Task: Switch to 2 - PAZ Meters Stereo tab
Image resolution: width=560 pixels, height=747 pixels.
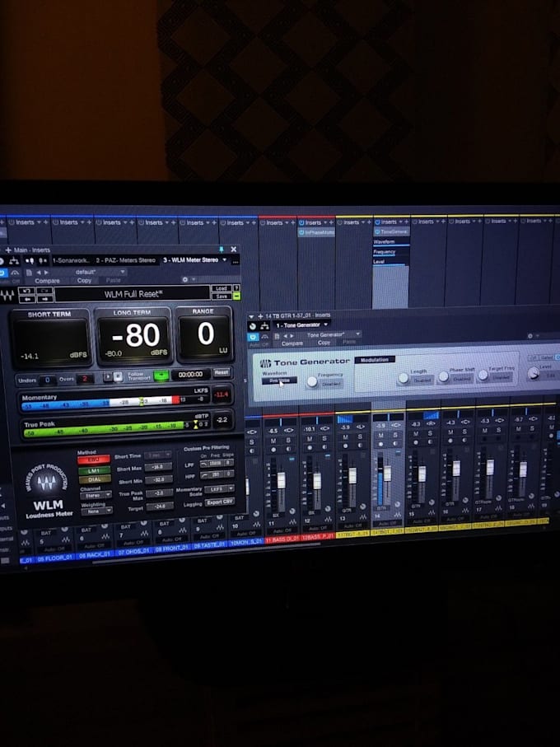Action: 126,260
